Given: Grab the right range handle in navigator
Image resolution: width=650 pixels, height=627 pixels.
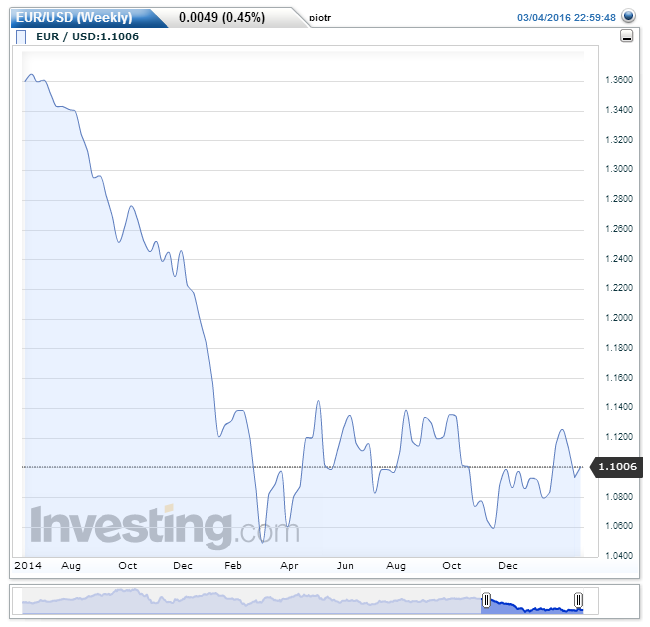Looking at the screenshot, I should pos(578,600).
